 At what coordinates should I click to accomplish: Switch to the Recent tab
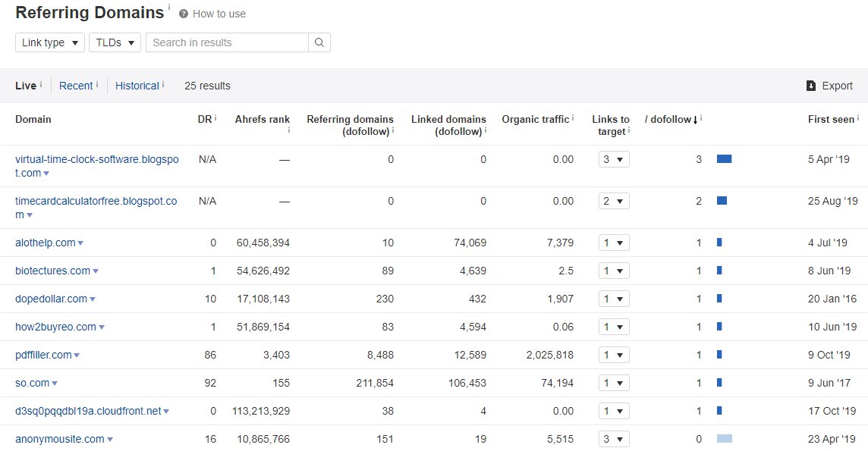click(76, 86)
